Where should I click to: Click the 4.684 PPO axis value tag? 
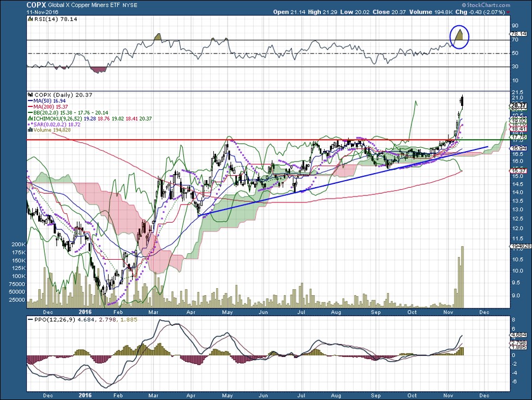point(518,335)
